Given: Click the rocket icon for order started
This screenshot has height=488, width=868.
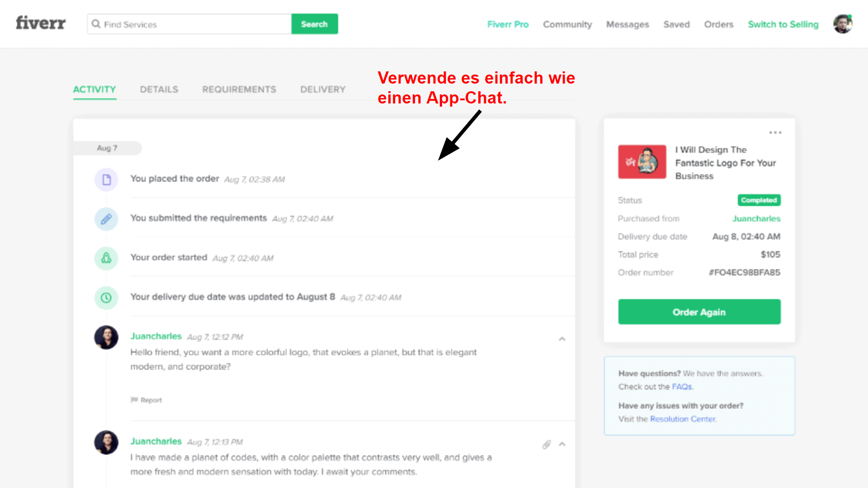Looking at the screenshot, I should pyautogui.click(x=106, y=258).
